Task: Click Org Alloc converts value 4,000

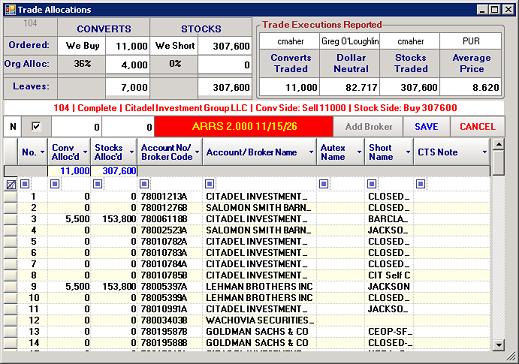Action: [127, 64]
